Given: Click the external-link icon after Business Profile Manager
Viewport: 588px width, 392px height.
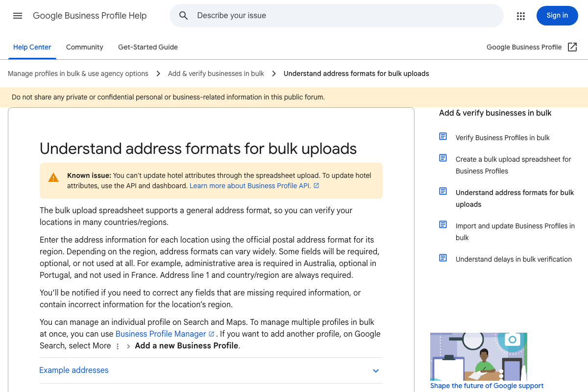Looking at the screenshot, I should [212, 334].
